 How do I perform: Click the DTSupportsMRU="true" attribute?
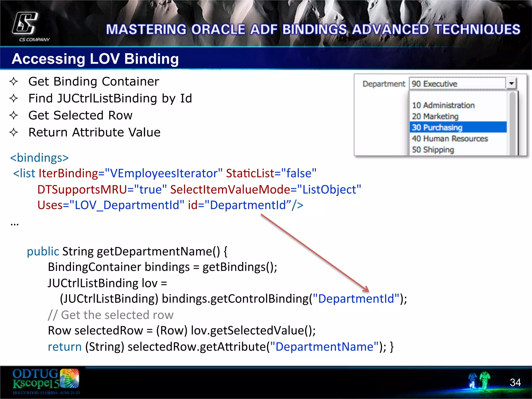(102, 189)
